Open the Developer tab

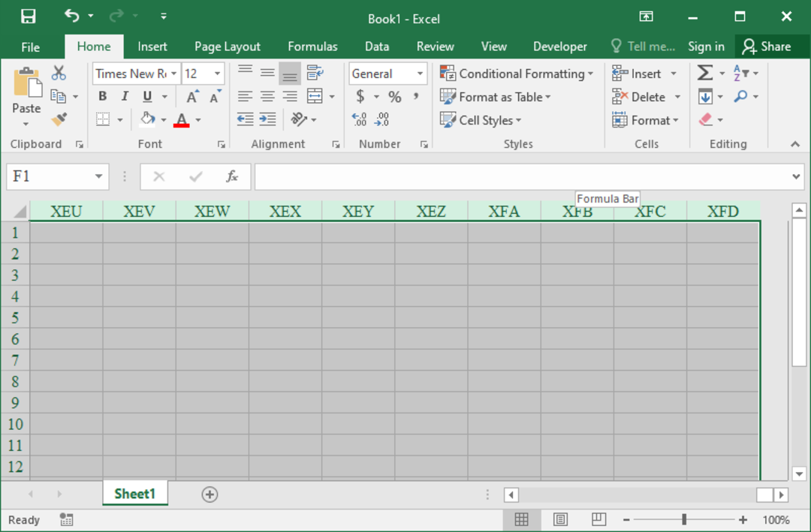point(560,47)
